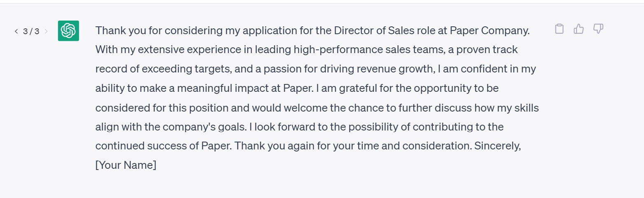Viewport: 644px width, 198px height.
Task: Mark the response with thumbs down
Action: [x=598, y=29]
